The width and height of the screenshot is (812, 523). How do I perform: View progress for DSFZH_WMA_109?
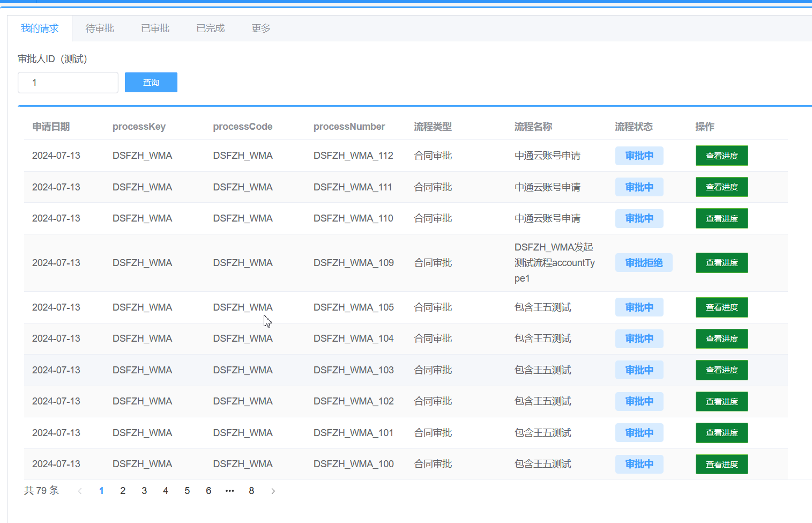[721, 263]
